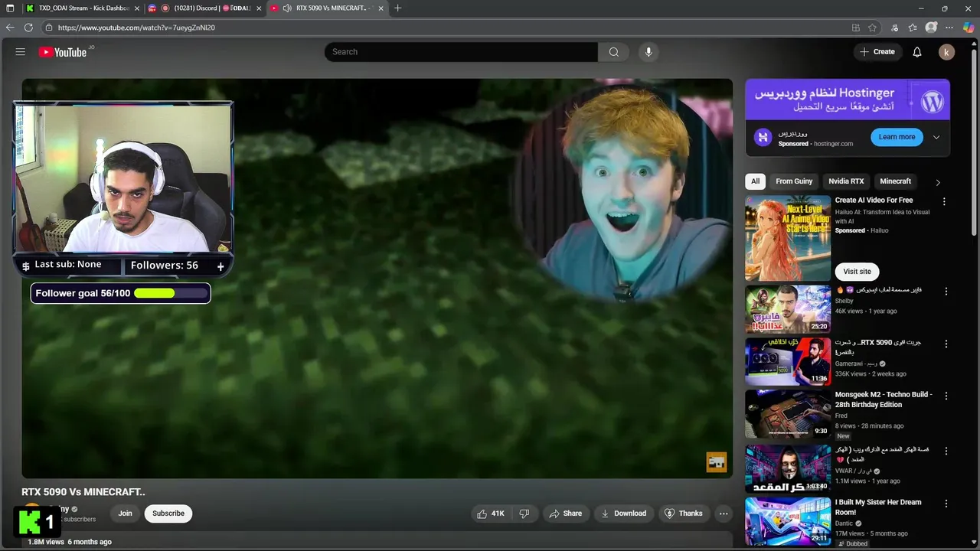Open a new browser tab
Screen dimensions: 980x551
(397, 8)
